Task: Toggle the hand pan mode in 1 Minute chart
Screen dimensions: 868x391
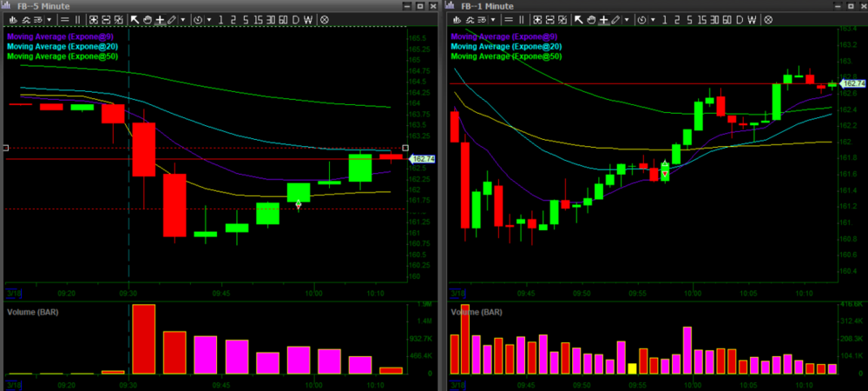Action: click(591, 19)
